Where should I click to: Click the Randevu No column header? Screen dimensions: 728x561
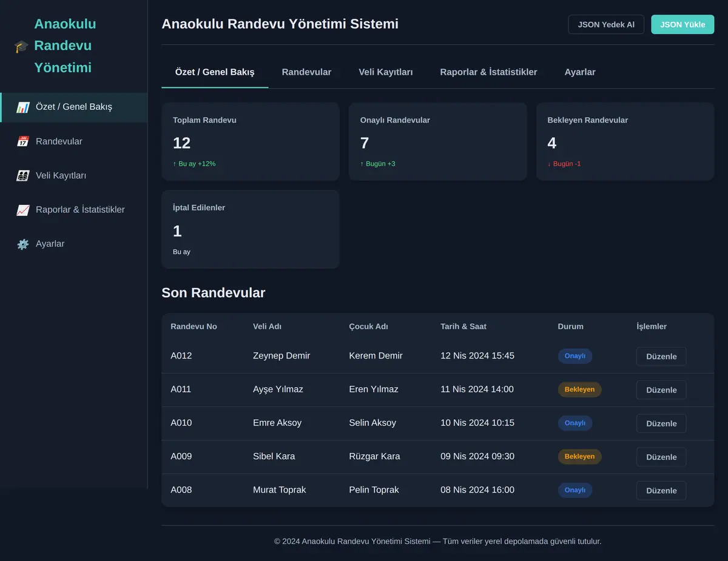194,326
